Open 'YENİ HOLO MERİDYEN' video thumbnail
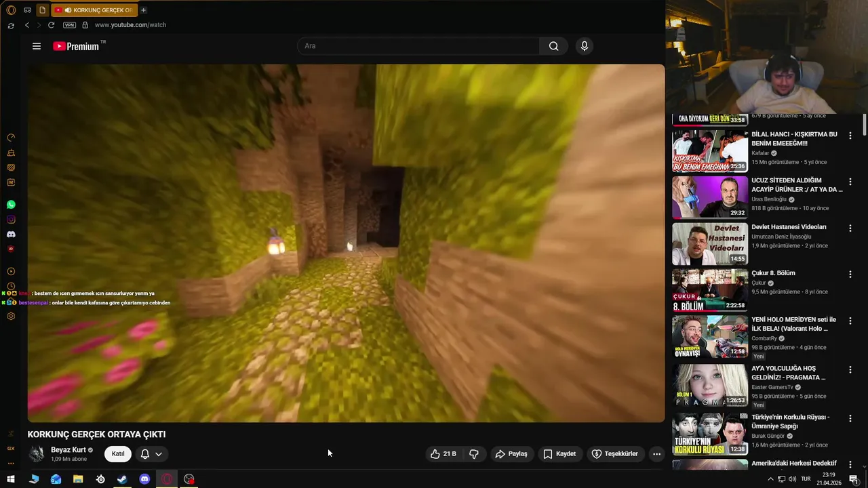Screen dimensions: 868x488 click(710, 336)
